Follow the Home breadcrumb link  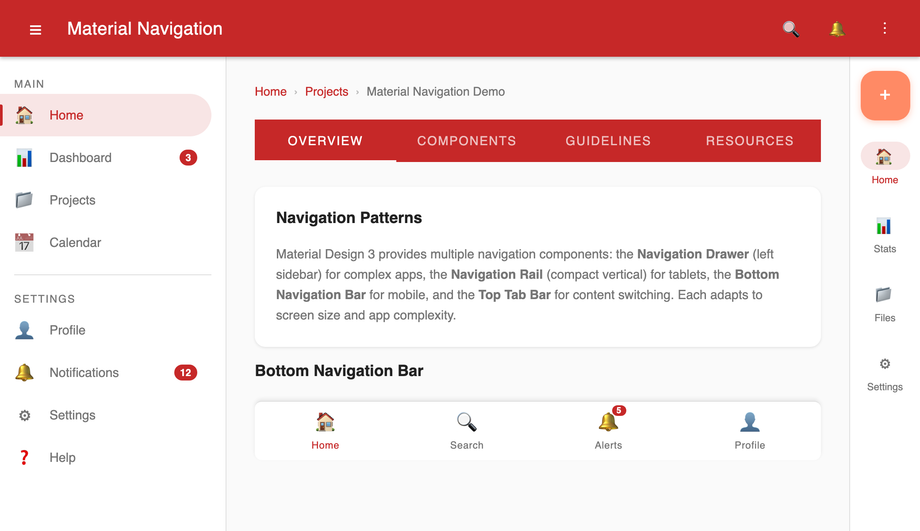[x=270, y=92]
